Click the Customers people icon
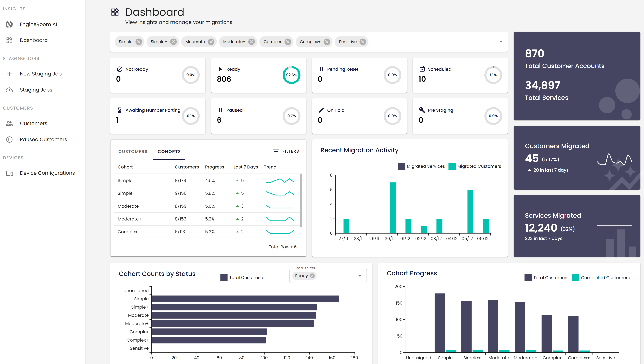The width and height of the screenshot is (644, 364). click(x=9, y=123)
